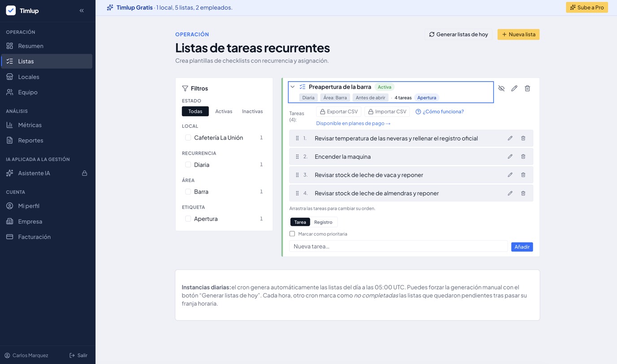Select the Todas state filter
Image resolution: width=617 pixels, height=364 pixels.
click(x=195, y=111)
